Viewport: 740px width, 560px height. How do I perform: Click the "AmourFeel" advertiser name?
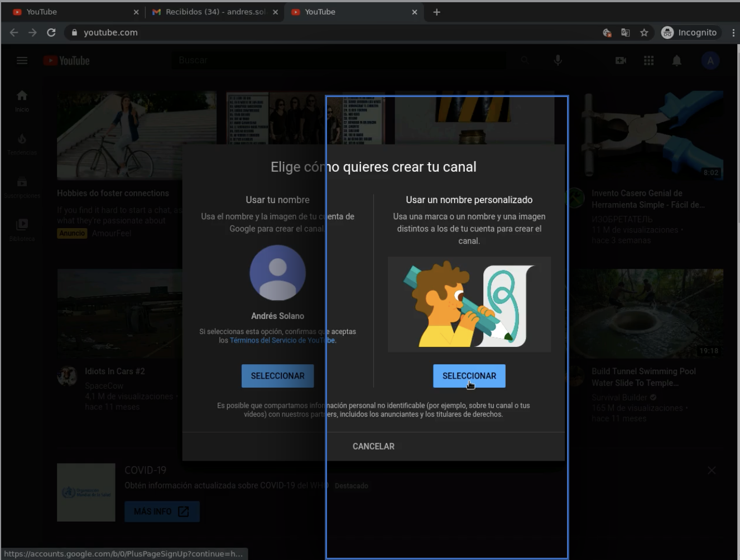point(112,233)
